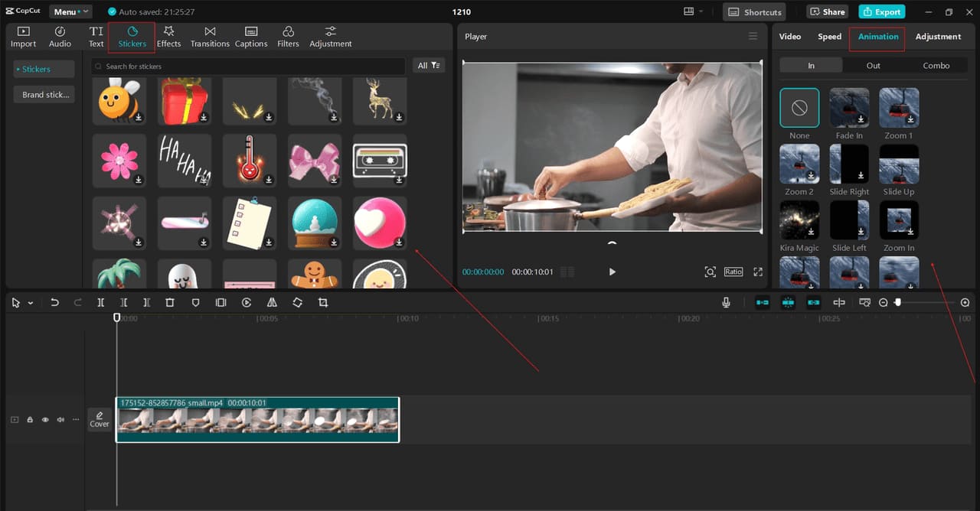Image resolution: width=980 pixels, height=511 pixels.
Task: Toggle the video track visibility eye icon
Action: [x=45, y=420]
